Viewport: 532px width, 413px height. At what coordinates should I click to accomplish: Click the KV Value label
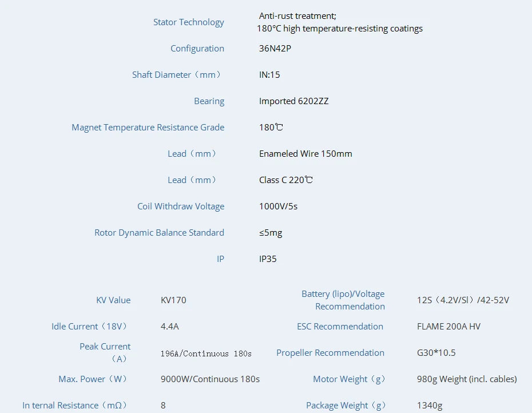click(113, 300)
